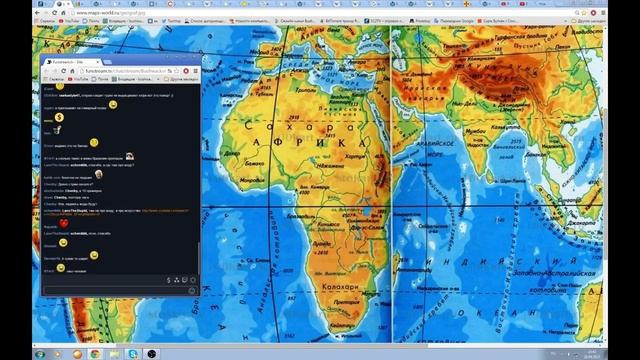This screenshot has height=360, width=640.
Task: Open the red extension icon in main browser
Action: pos(593,13)
